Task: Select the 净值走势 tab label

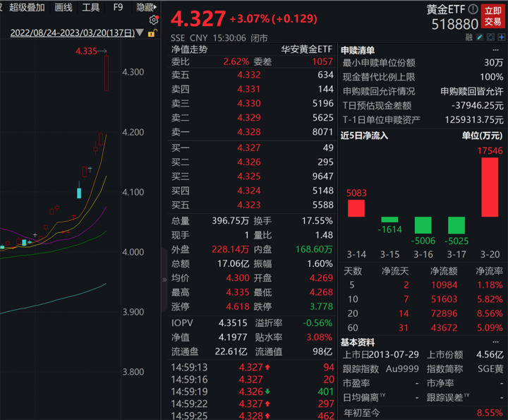Action: [x=189, y=49]
